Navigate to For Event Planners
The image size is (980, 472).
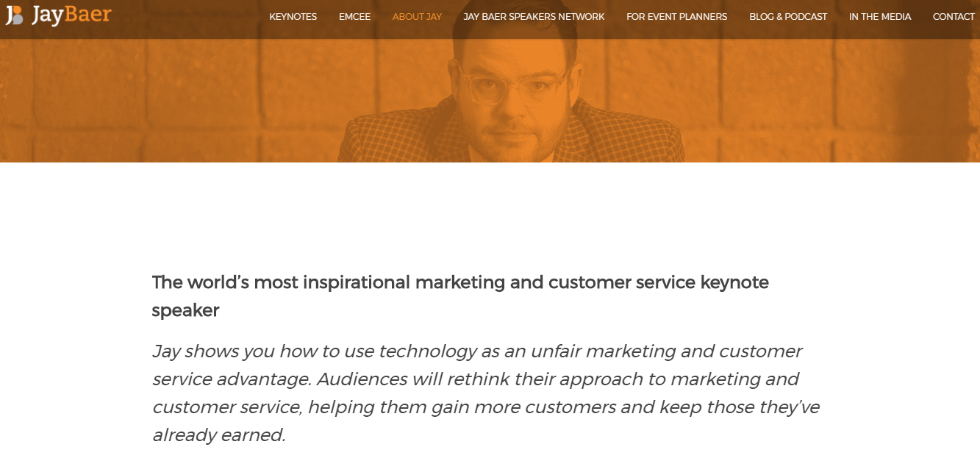pos(676,17)
